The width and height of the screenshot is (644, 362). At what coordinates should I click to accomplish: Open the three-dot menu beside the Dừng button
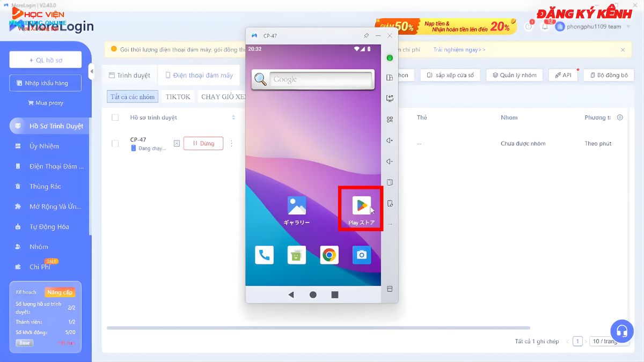pos(231,143)
